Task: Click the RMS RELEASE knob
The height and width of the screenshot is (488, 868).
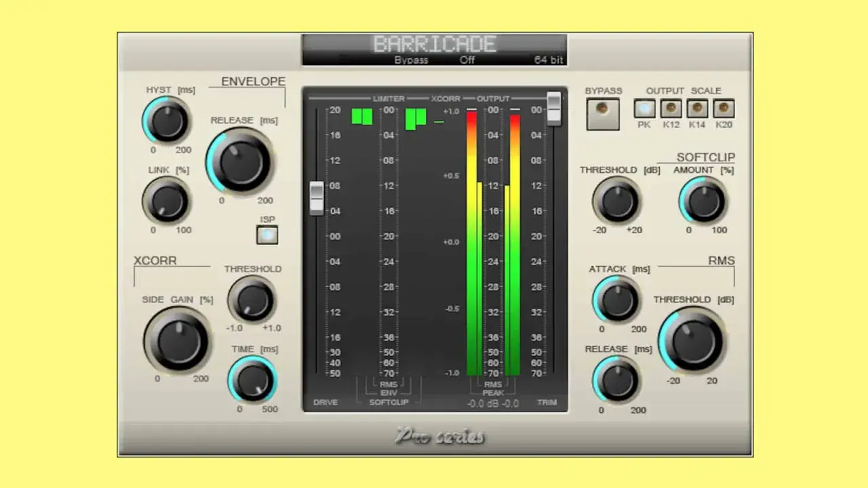Action: point(616,380)
